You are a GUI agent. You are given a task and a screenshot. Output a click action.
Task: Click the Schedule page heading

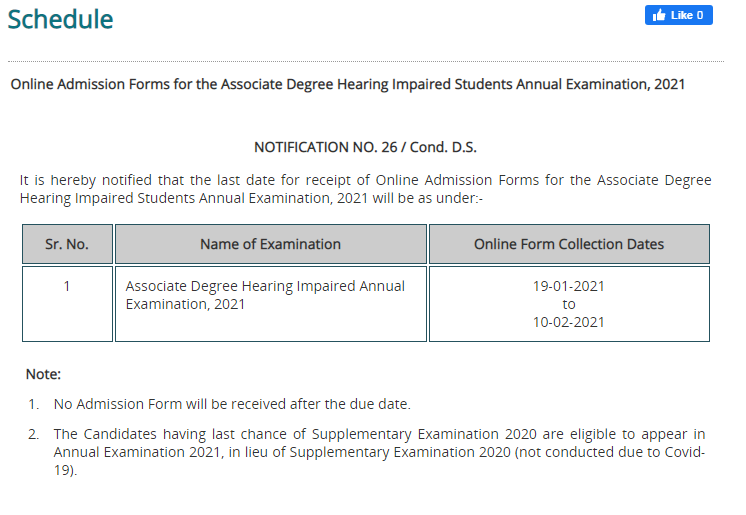coord(60,20)
